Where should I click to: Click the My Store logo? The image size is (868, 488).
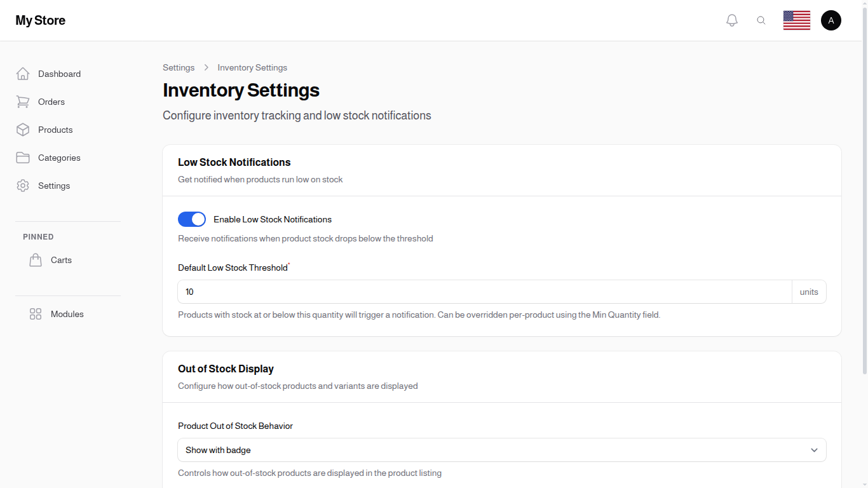coord(40,20)
